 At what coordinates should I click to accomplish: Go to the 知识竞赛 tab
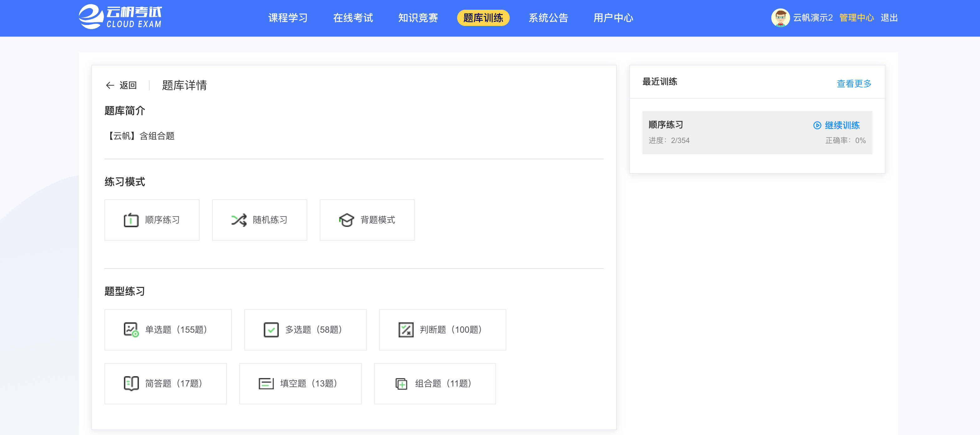point(418,18)
